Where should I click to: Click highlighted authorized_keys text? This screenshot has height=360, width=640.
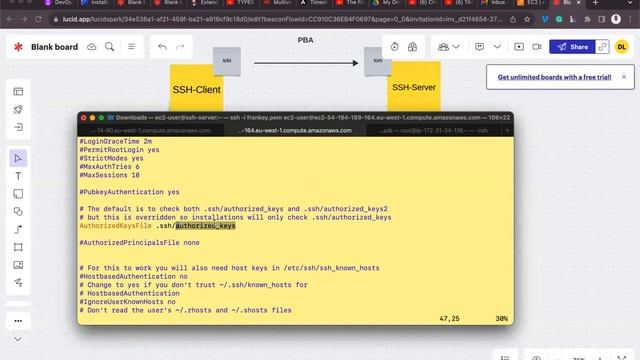(206, 226)
